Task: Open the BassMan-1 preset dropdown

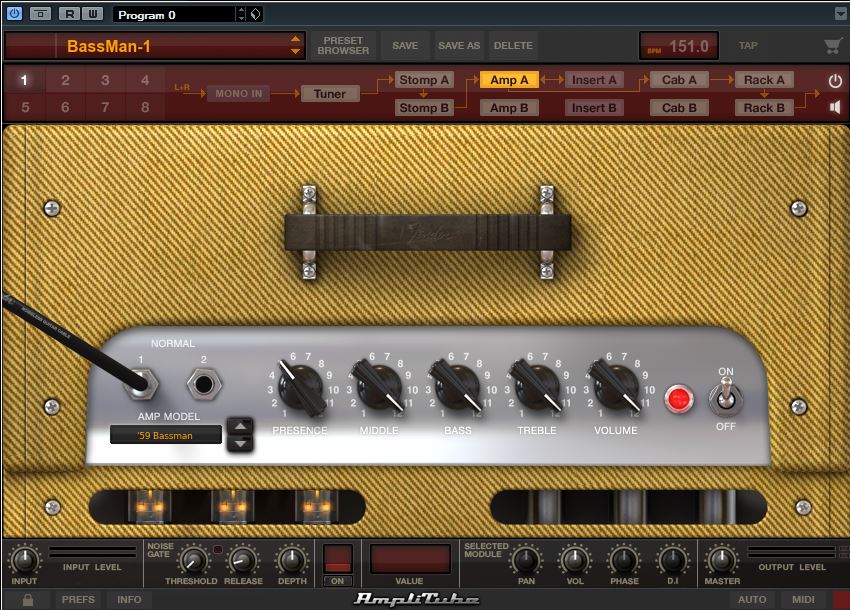Action: pos(295,46)
